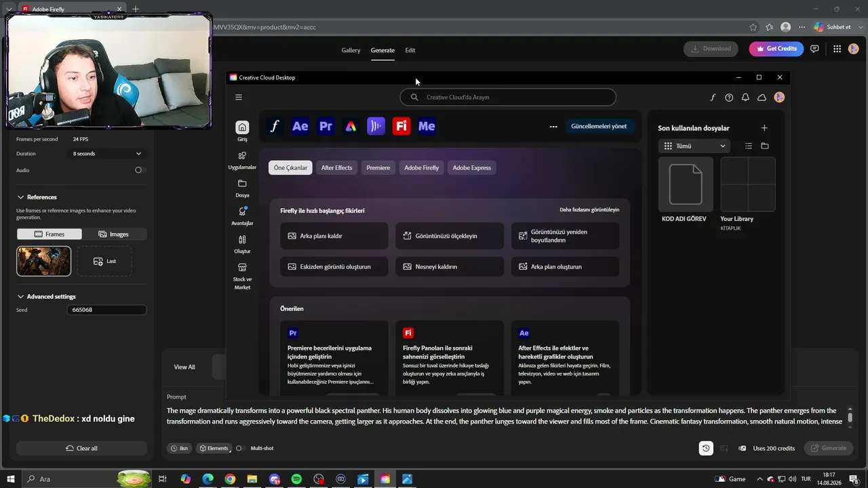Focus the Creative Cloud'da Arayın search box
868x488 pixels.
click(x=508, y=97)
